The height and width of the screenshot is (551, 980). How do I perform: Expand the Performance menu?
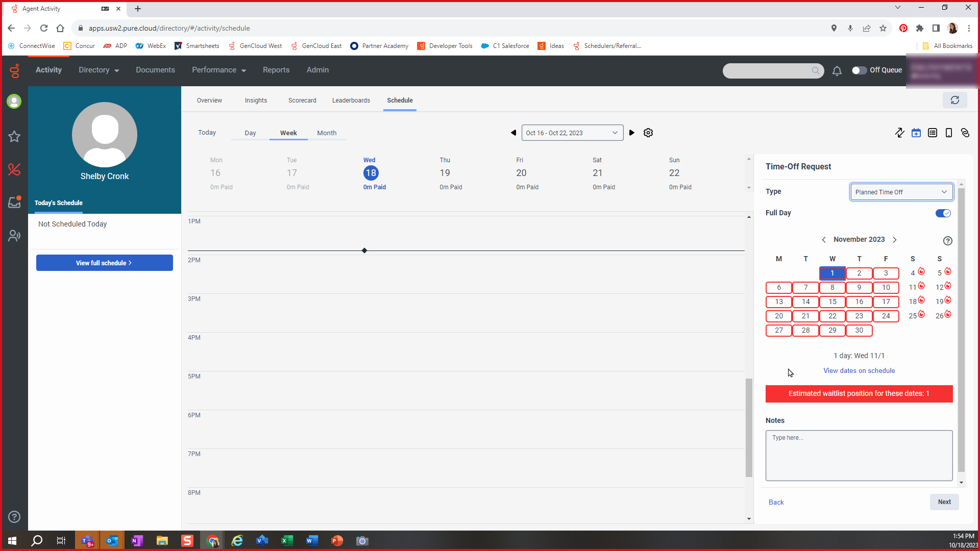point(219,70)
